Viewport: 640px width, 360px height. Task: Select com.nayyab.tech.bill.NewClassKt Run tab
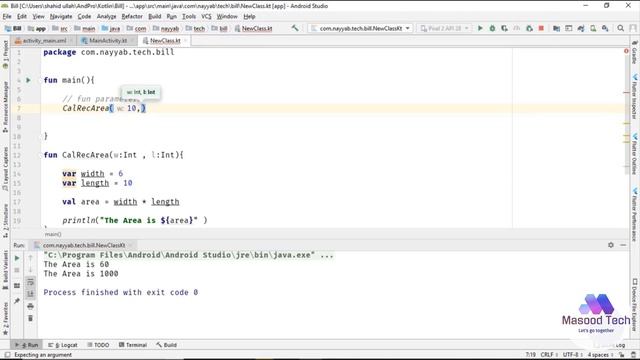[84, 245]
